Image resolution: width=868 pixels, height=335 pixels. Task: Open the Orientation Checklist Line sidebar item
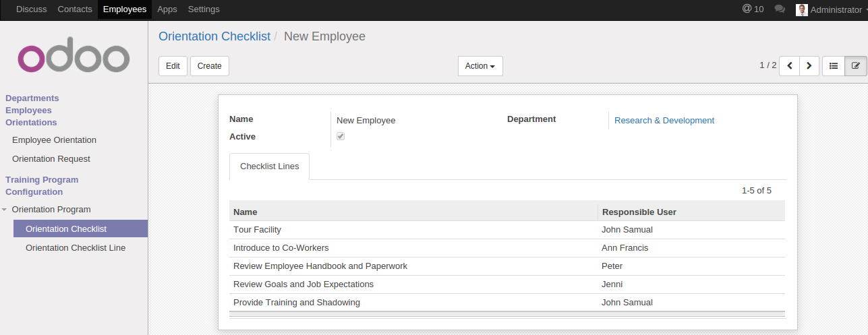click(x=76, y=248)
